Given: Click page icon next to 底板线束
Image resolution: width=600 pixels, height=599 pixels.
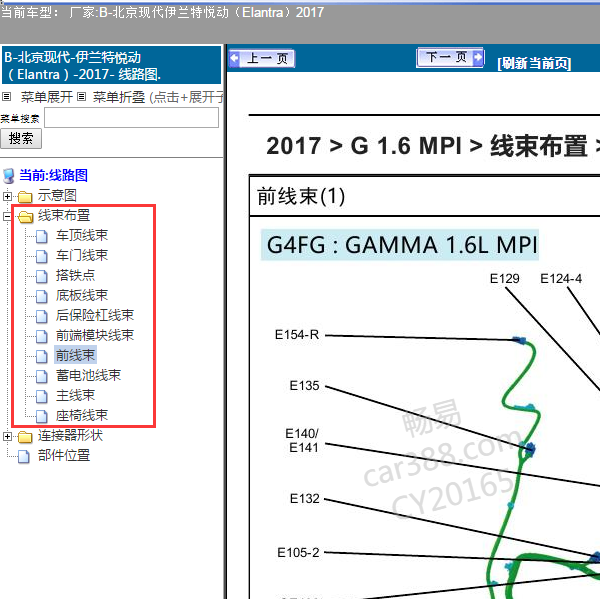Looking at the screenshot, I should [x=42, y=297].
